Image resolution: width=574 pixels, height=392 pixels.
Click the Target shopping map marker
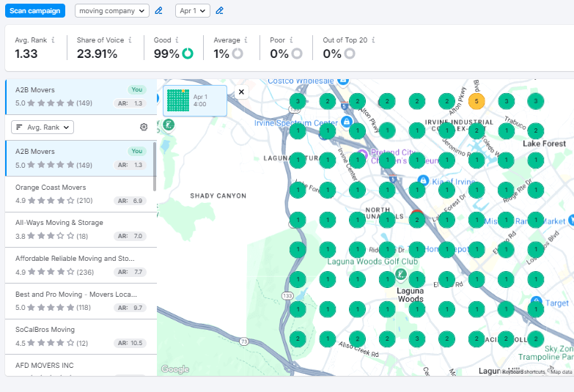pyautogui.click(x=536, y=300)
